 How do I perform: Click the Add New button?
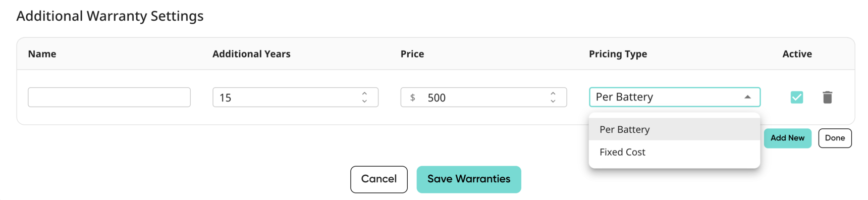click(787, 138)
